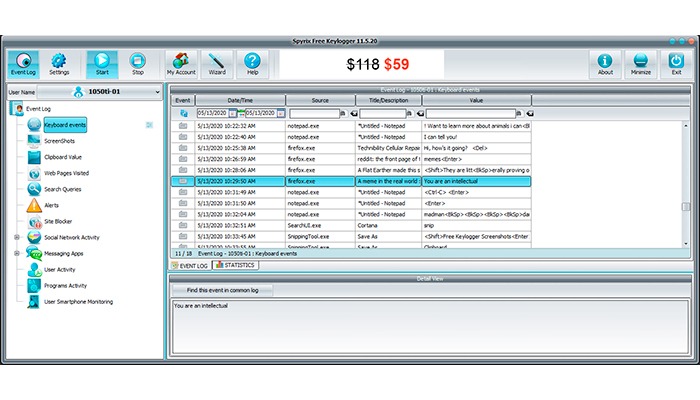This screenshot has height=400, width=700.
Task: Click the event log vertical scrollbar thumb
Action: click(686, 206)
